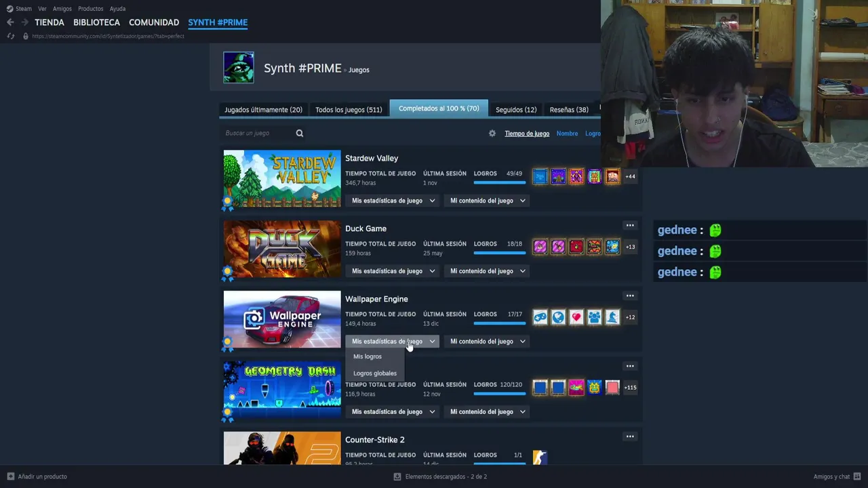Go to BIBLIOTECA section
This screenshot has height=488, width=868.
click(96, 22)
